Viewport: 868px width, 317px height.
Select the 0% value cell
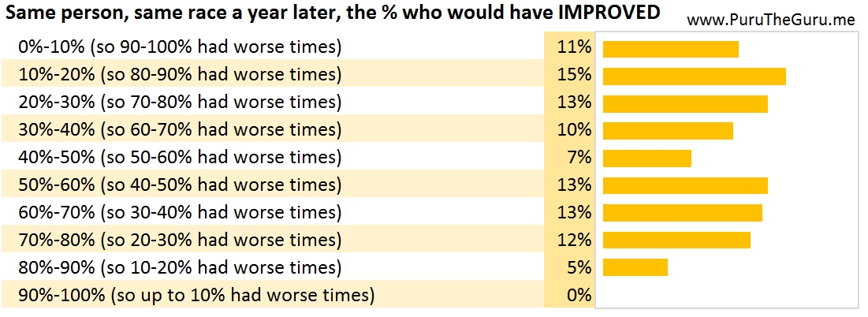coord(578,296)
